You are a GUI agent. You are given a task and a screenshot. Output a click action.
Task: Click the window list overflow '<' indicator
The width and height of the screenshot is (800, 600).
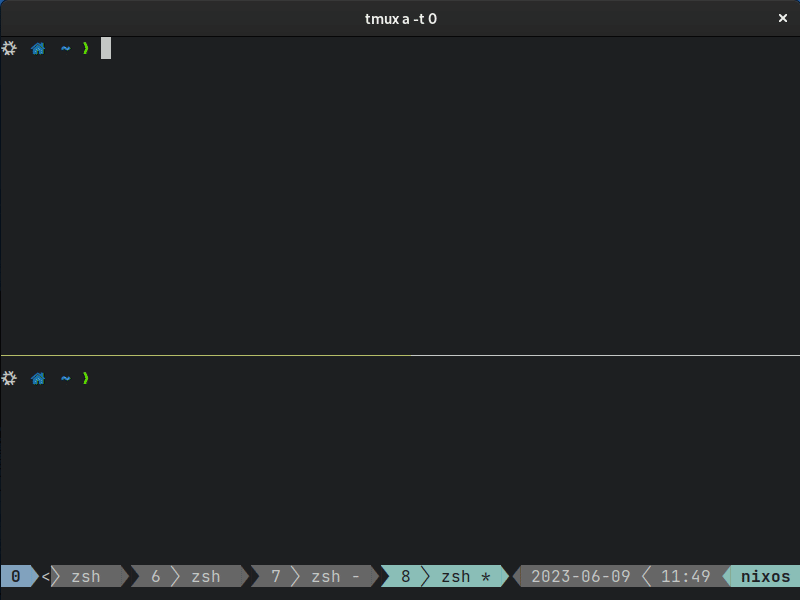pos(45,576)
